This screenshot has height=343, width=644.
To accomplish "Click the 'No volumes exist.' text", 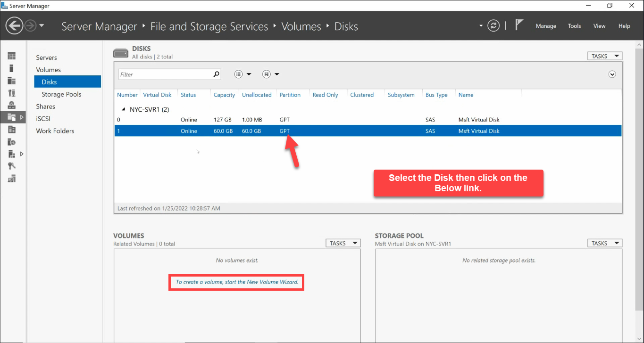I will click(237, 260).
